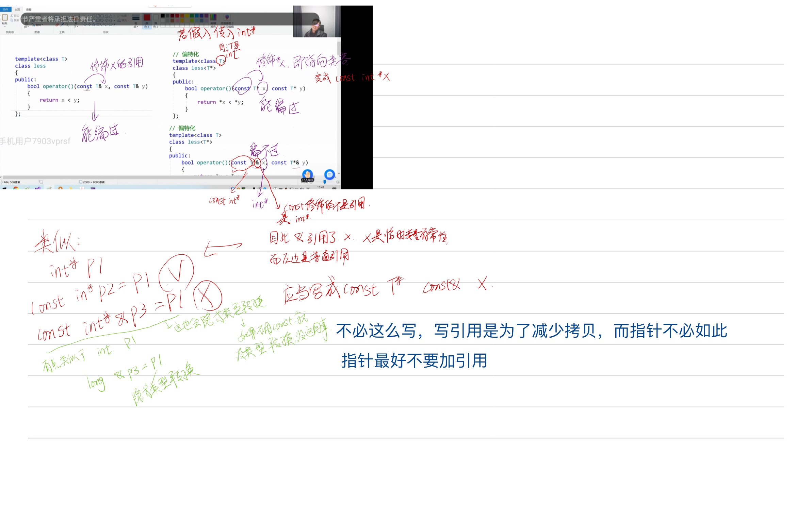
Task: Click the Copy (复制) icon
Action: 14,20
